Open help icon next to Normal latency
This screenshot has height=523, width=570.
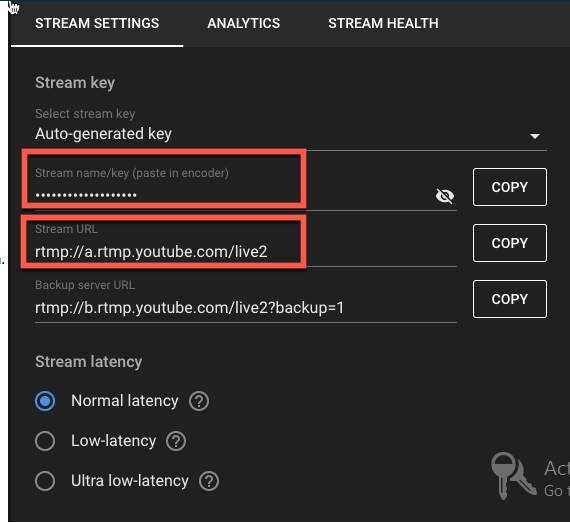tap(199, 401)
